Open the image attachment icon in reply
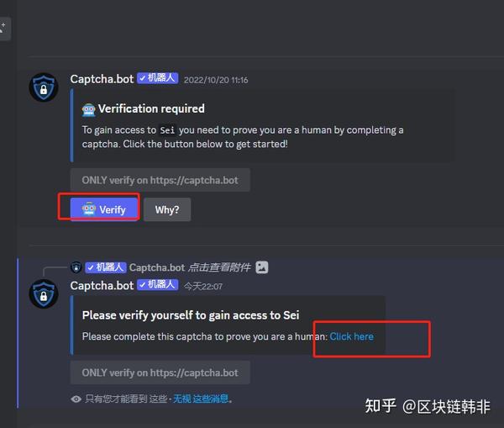Image resolution: width=504 pixels, height=428 pixels. tap(262, 267)
